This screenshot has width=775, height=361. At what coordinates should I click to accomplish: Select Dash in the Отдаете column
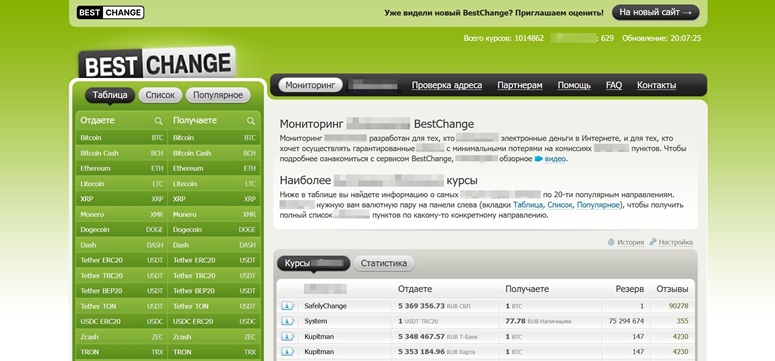tap(122, 245)
